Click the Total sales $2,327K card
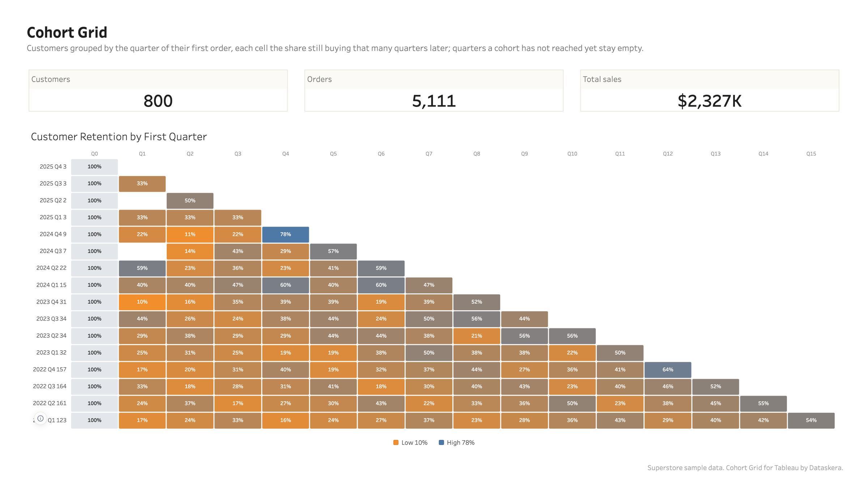 click(710, 90)
